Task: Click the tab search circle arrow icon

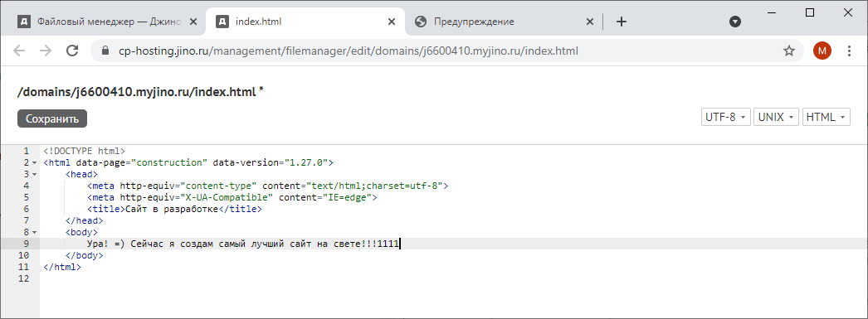Action: [735, 22]
